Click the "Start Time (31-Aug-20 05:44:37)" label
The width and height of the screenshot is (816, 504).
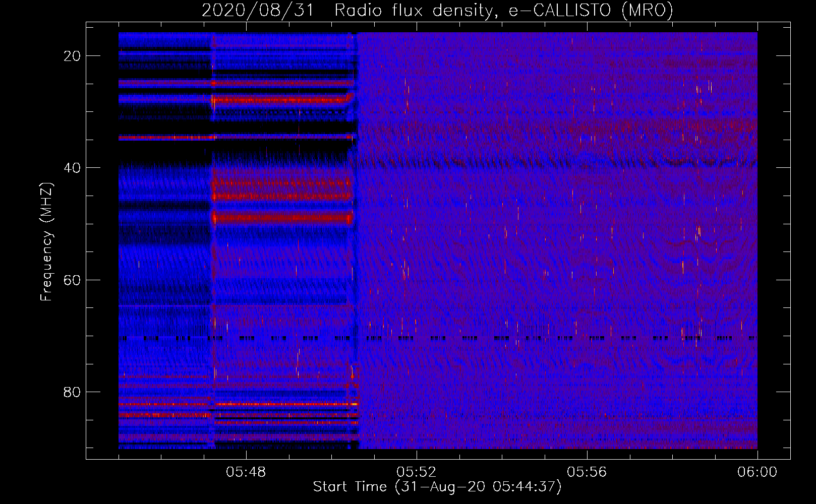pyautogui.click(x=437, y=487)
